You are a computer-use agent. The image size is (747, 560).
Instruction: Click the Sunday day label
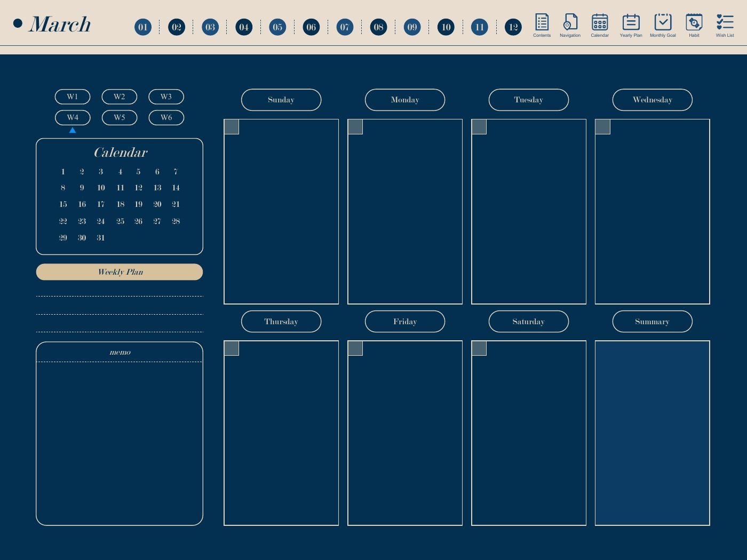click(281, 100)
